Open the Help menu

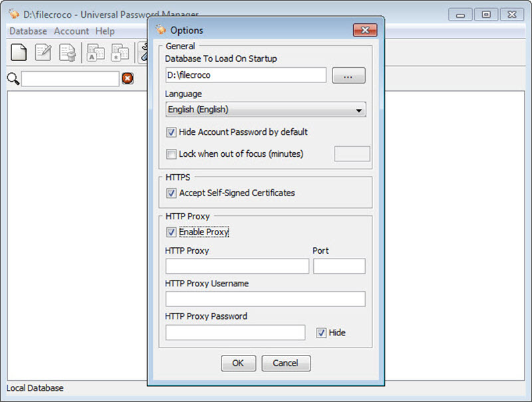pos(105,31)
